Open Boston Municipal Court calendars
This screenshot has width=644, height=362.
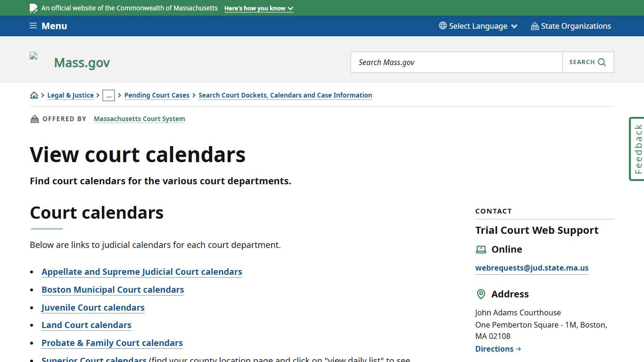tap(113, 289)
